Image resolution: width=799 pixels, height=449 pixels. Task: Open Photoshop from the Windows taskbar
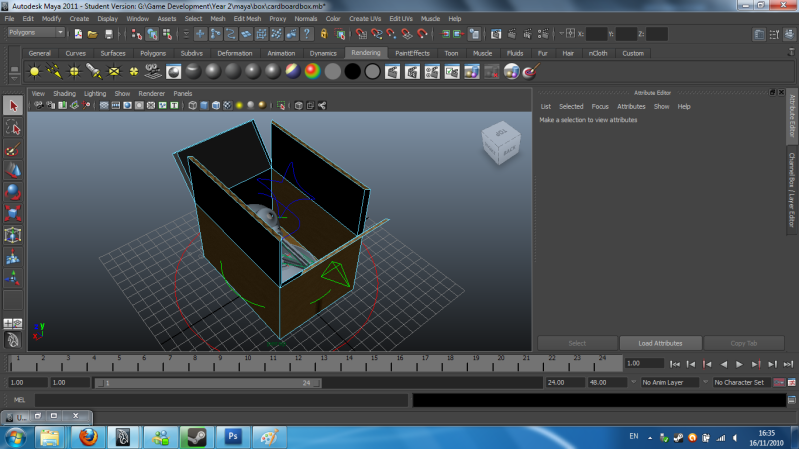[x=231, y=437]
